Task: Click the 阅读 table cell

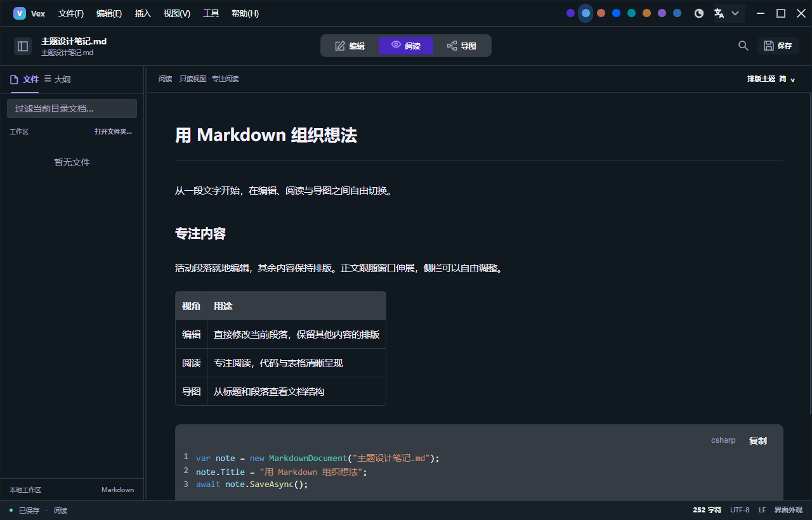Action: 191,363
